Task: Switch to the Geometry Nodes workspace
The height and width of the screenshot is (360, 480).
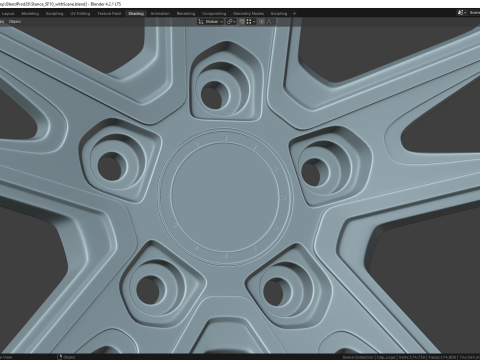Action: coord(248,14)
